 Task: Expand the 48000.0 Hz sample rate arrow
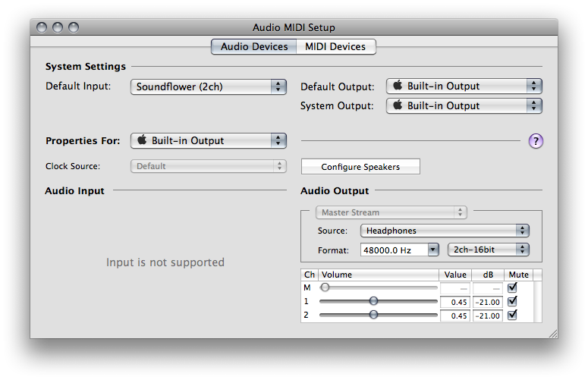(433, 250)
